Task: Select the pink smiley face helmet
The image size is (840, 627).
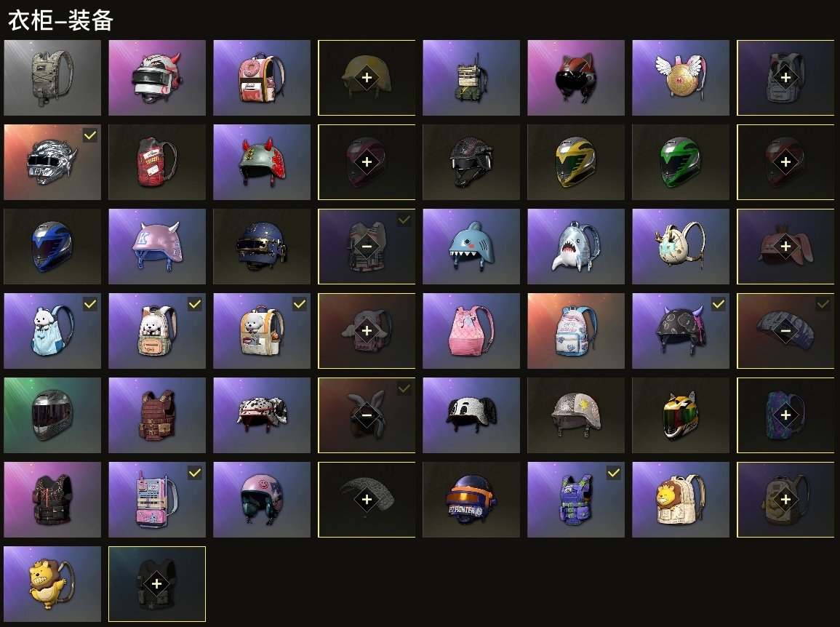Action: pyautogui.click(x=261, y=500)
